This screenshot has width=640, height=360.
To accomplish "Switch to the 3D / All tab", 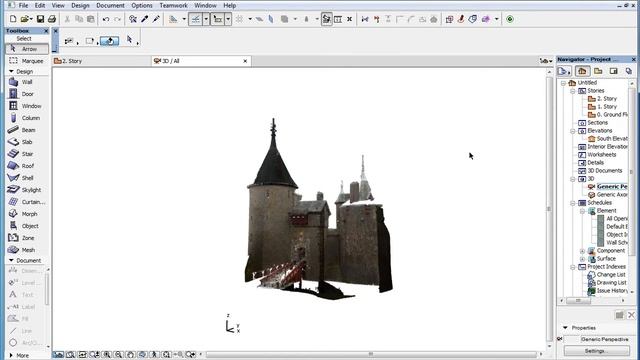I will pyautogui.click(x=201, y=61).
